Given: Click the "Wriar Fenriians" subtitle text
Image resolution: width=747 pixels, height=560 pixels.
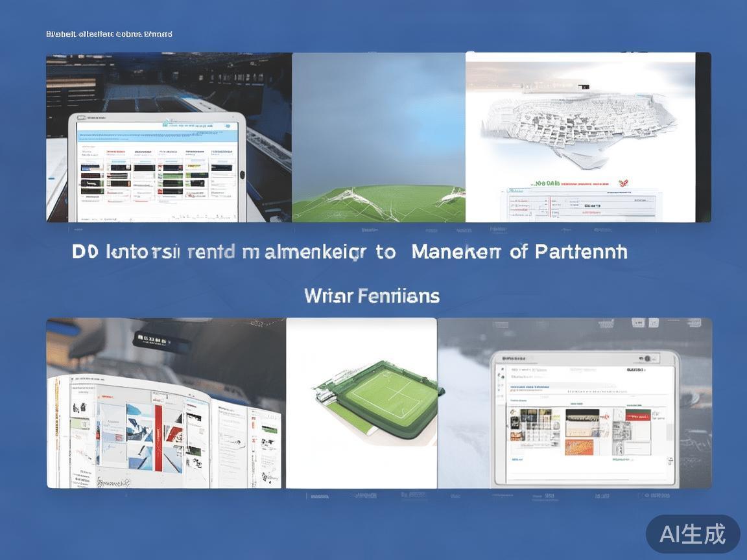Looking at the screenshot, I should 372,296.
